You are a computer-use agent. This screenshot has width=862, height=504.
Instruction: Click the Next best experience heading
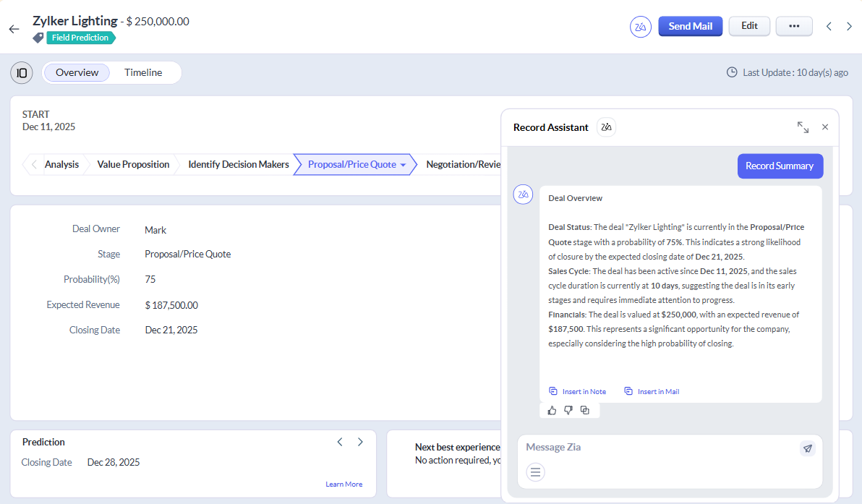point(457,447)
